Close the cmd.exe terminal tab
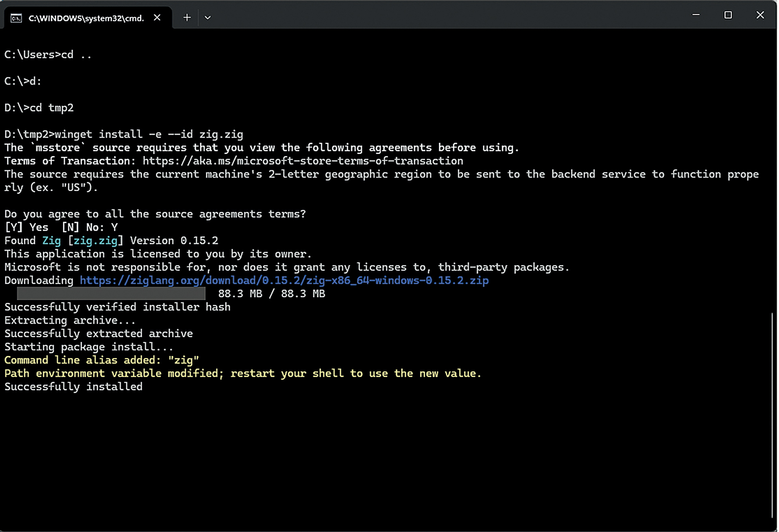The width and height of the screenshot is (779, 532). click(x=157, y=17)
